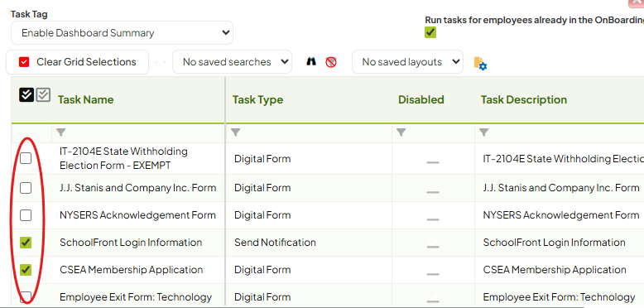The height and width of the screenshot is (308, 644).
Task: Click the IT-2104E State Withholding Election Form name
Action: coord(123,158)
